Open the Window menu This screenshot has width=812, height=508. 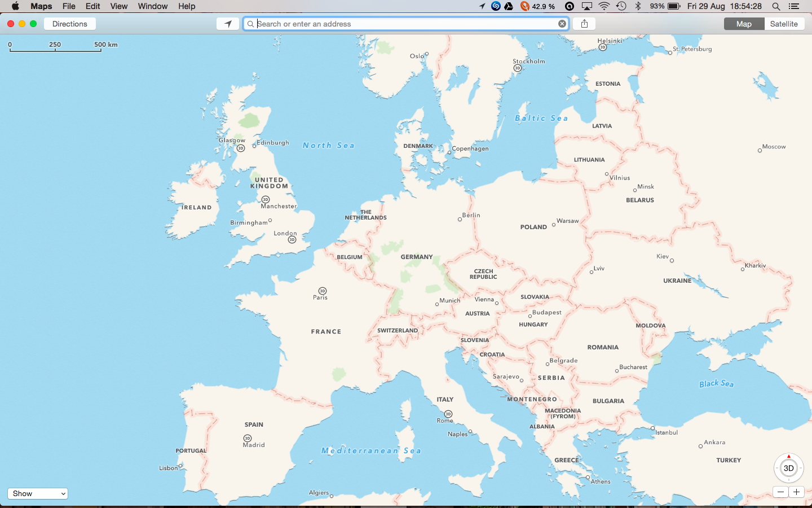point(152,6)
